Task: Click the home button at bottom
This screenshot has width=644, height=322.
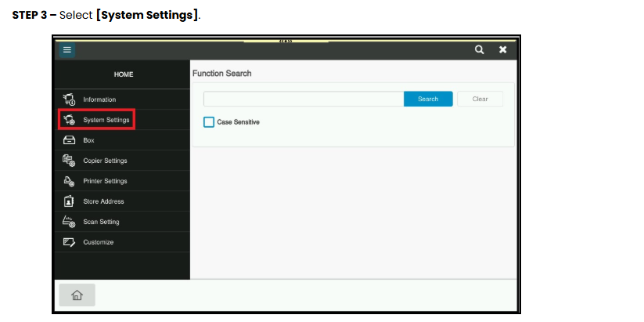Action: click(x=77, y=295)
